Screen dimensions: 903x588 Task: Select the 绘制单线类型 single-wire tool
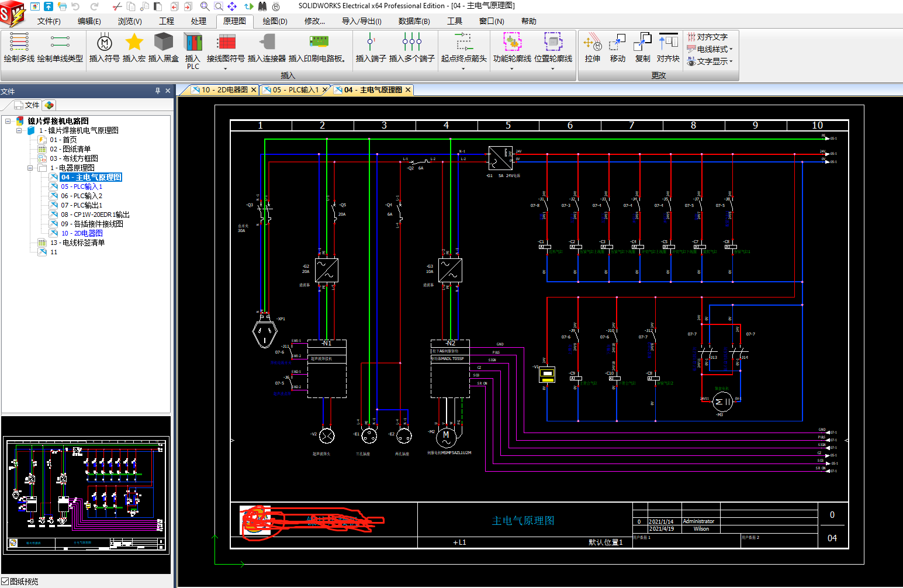pyautogui.click(x=60, y=47)
